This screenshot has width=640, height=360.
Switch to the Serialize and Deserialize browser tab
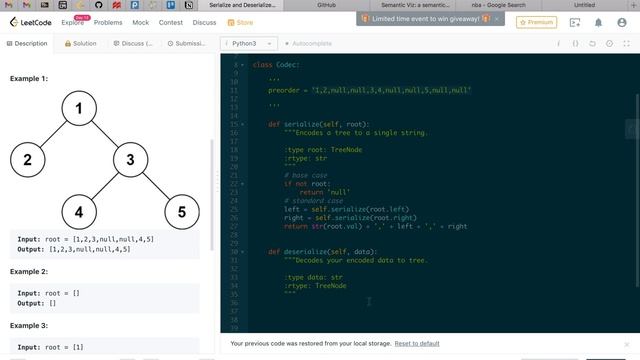[242, 5]
